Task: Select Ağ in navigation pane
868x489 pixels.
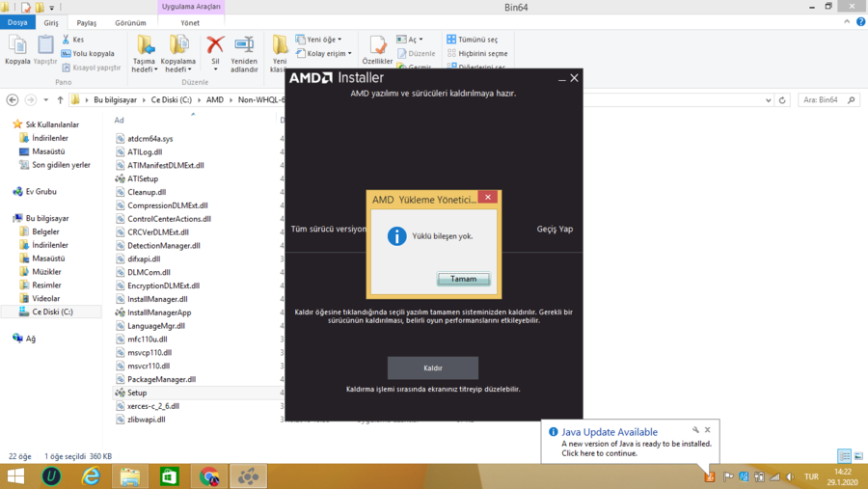Action: (30, 339)
